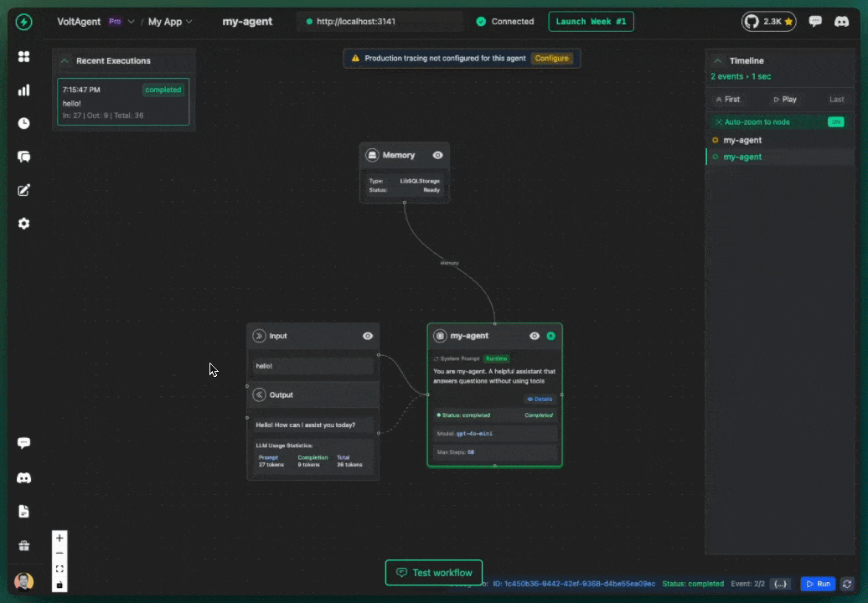Screen dimensions: 868x603
Task: Select the compose/edit sidebar icon
Action: coord(23,190)
